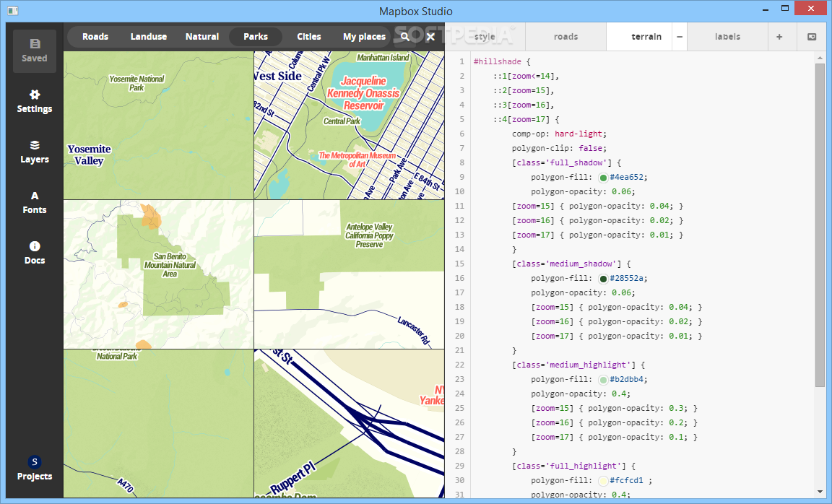Click the Saved button in the sidebar
Viewport: 832px width, 504px height.
click(35, 51)
